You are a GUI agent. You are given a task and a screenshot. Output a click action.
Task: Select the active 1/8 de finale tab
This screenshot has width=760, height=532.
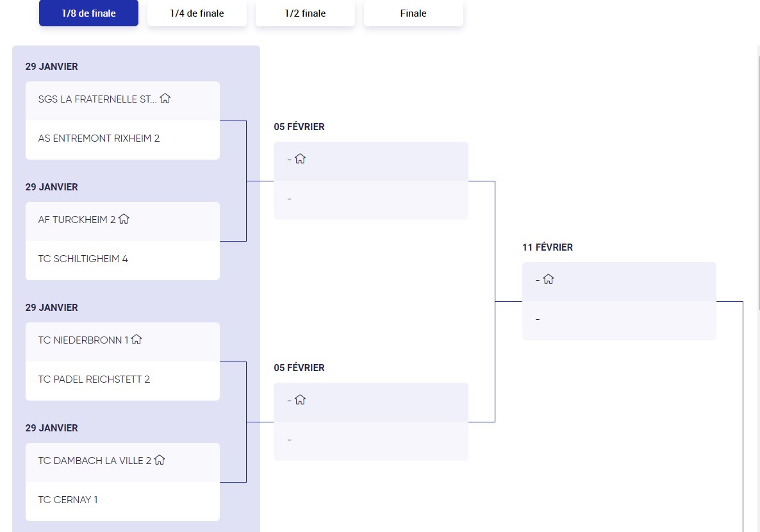pyautogui.click(x=88, y=13)
